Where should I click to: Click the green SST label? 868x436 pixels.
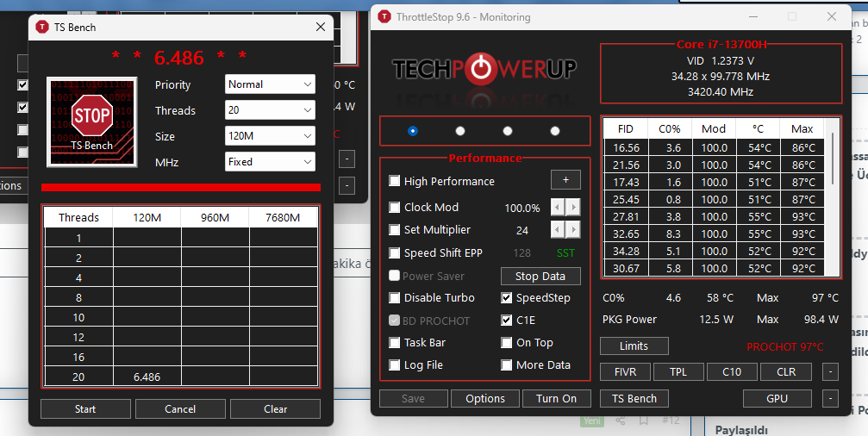coord(565,252)
